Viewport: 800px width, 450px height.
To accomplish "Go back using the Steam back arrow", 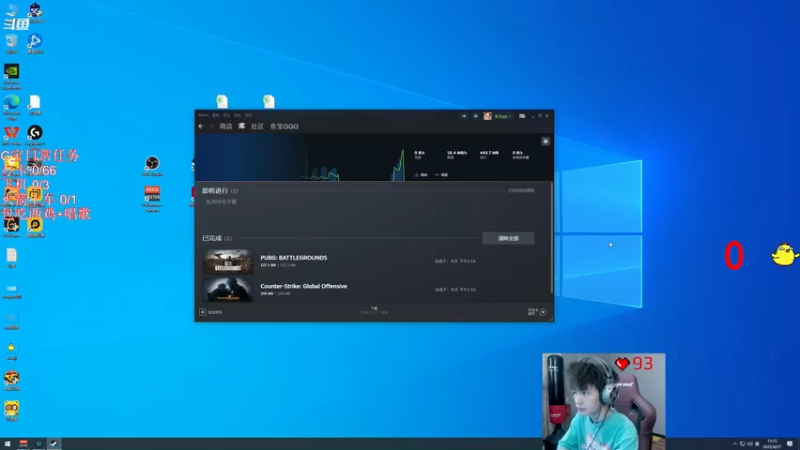I will pos(201,126).
